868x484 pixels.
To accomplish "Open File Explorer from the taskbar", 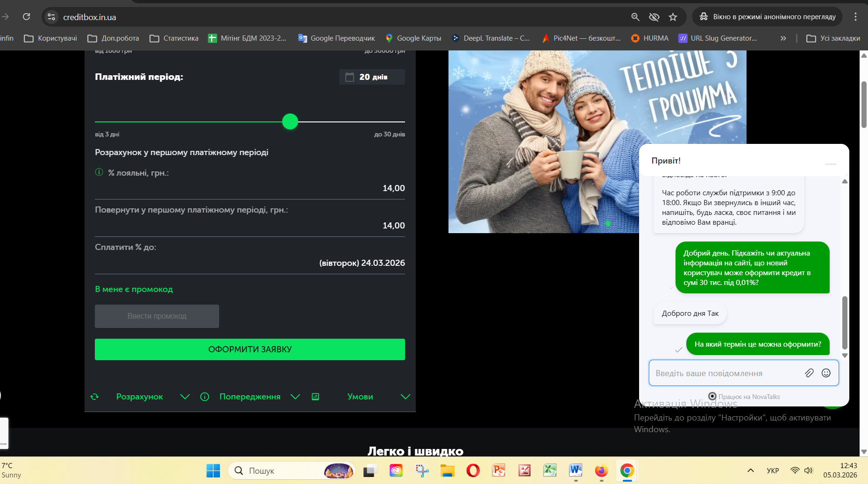I will [x=448, y=470].
